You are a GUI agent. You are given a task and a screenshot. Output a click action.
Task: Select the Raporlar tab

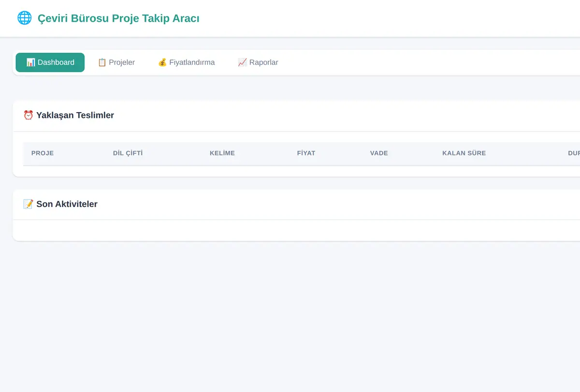click(x=258, y=62)
